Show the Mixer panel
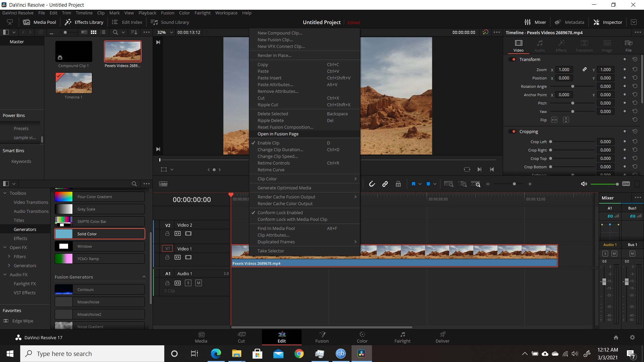The image size is (644, 362). tap(535, 22)
